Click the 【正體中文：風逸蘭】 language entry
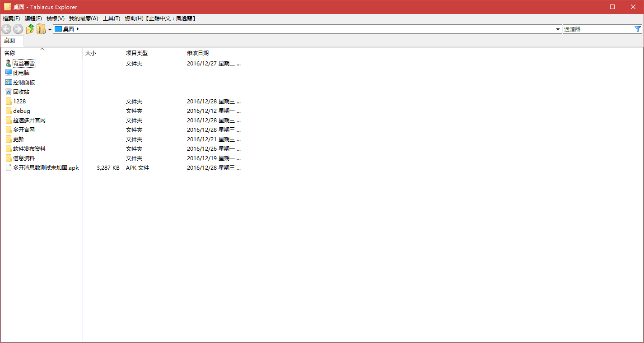This screenshot has width=644, height=343. (x=171, y=19)
